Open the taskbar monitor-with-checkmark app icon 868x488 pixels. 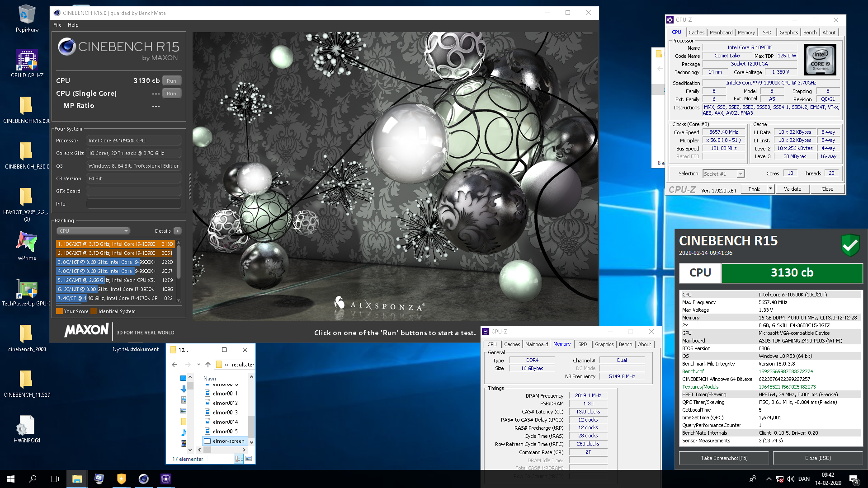point(99,479)
